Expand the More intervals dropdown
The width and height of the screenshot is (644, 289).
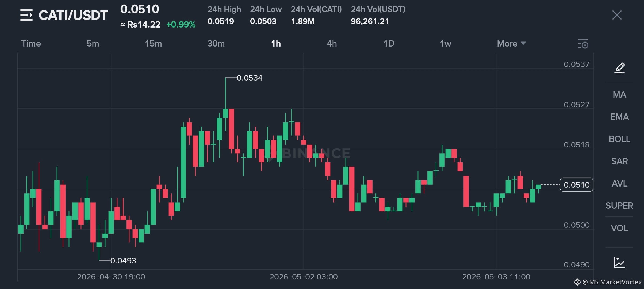pos(511,43)
